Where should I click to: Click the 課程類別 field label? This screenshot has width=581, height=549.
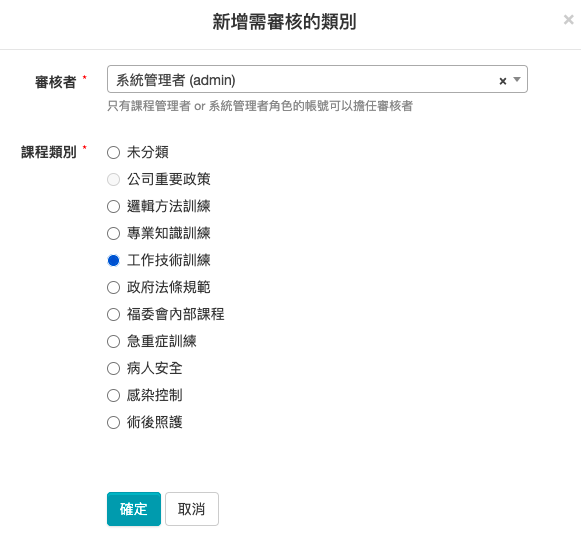(x=49, y=152)
